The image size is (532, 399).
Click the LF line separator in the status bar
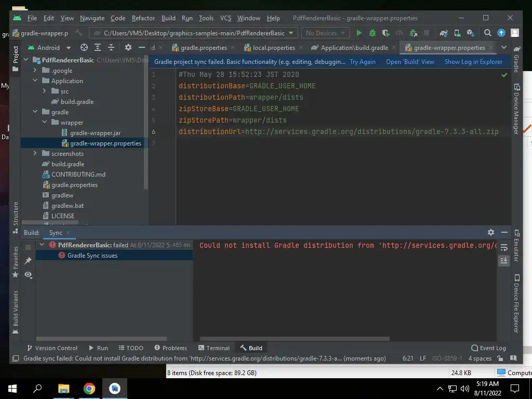[x=423, y=358]
